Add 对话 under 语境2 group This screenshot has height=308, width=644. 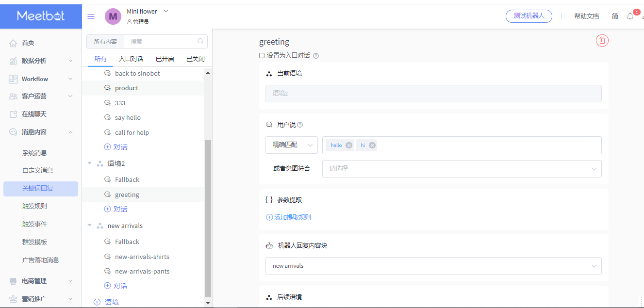(116, 209)
